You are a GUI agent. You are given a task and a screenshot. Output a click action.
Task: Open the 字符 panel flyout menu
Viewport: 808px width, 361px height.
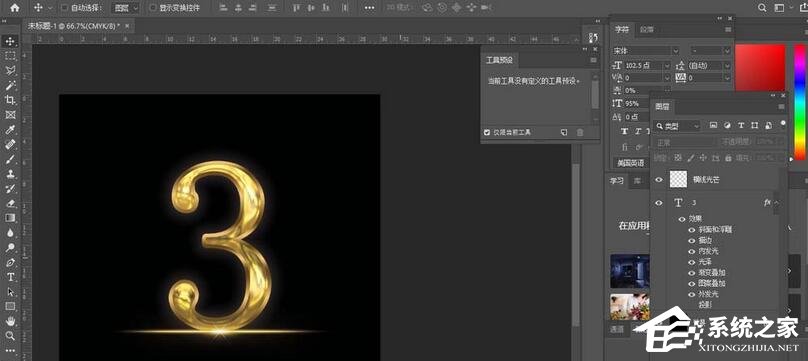tap(728, 30)
